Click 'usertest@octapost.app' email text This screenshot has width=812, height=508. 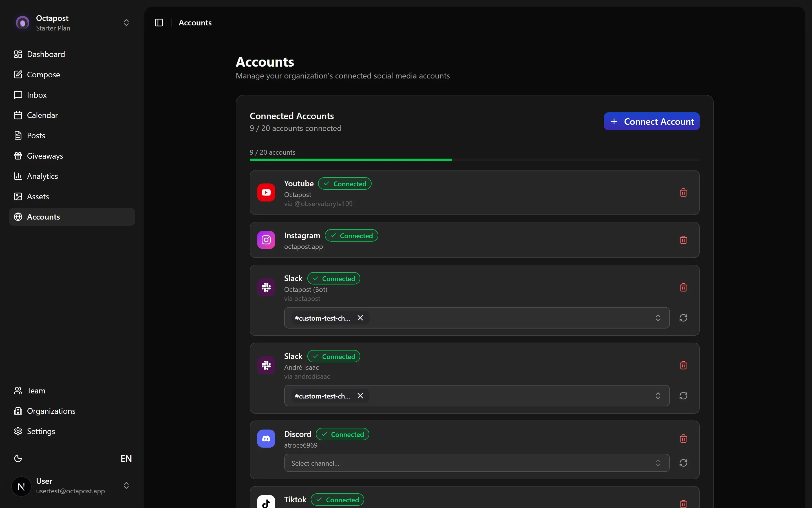click(x=70, y=491)
